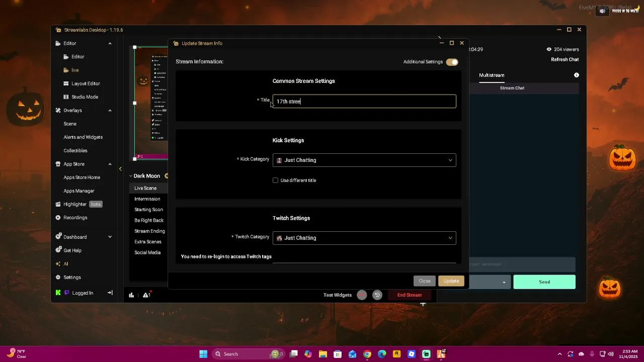Select the Live Scene row
Image resolution: width=644 pixels, height=362 pixels.
(148, 188)
